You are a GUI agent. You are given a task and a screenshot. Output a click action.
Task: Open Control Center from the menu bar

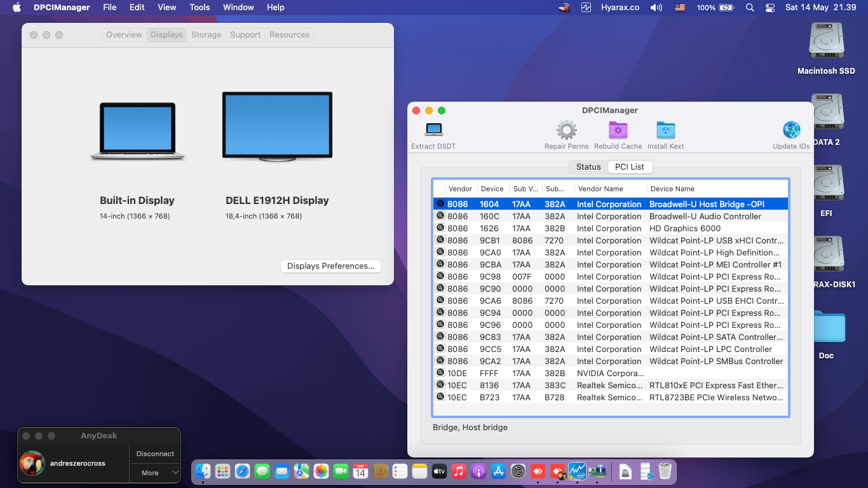770,8
